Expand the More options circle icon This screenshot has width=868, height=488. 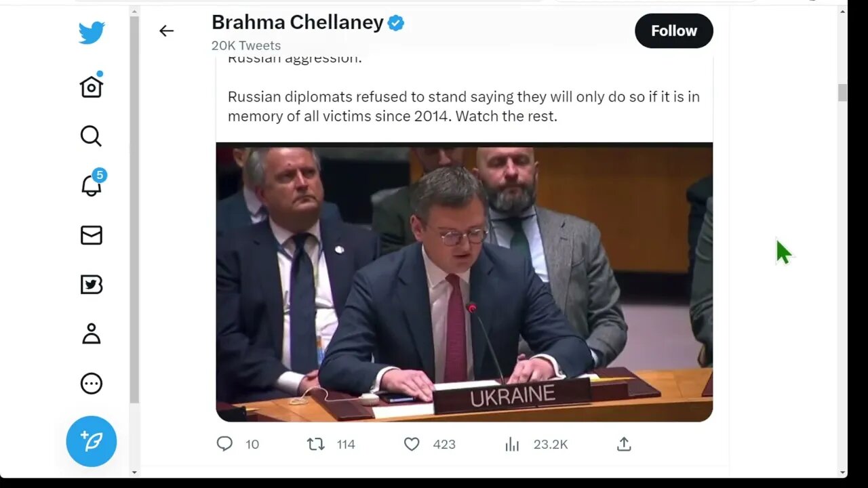[92, 384]
